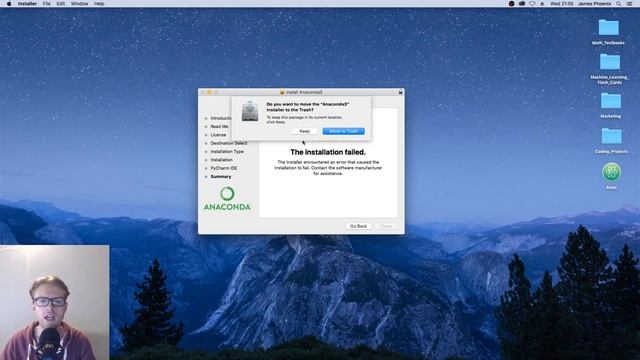This screenshot has width=640, height=360.
Task: Open Spotlight search in menu bar
Action: point(618,4)
